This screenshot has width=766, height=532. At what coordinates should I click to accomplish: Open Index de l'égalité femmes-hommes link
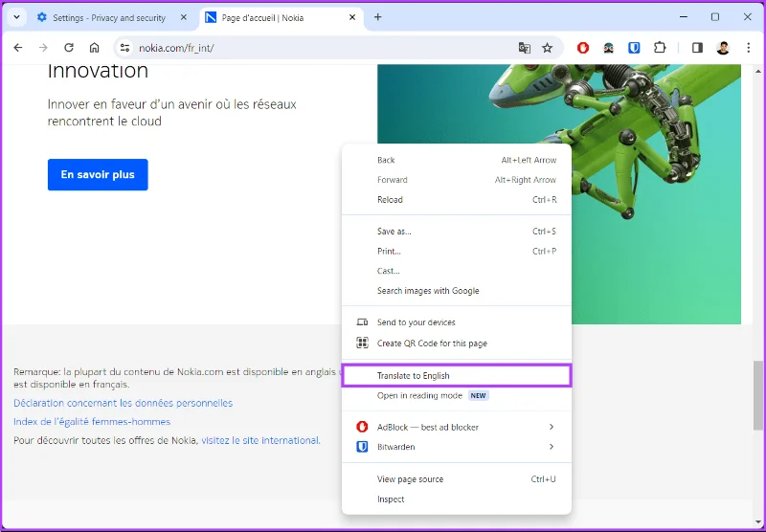(x=92, y=422)
